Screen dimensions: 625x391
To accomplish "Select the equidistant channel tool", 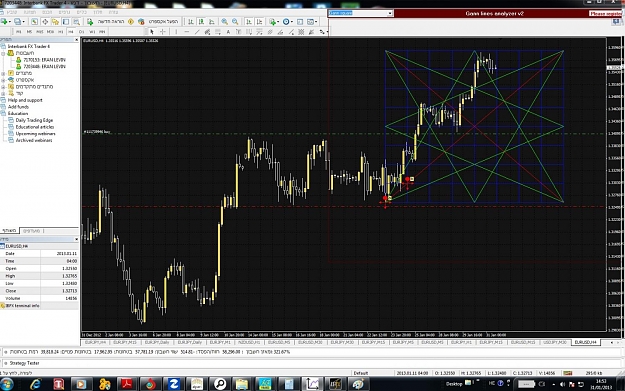I will coord(207,31).
